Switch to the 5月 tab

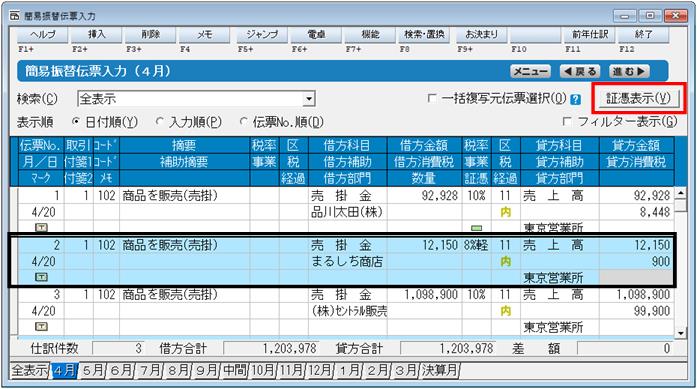tap(93, 370)
